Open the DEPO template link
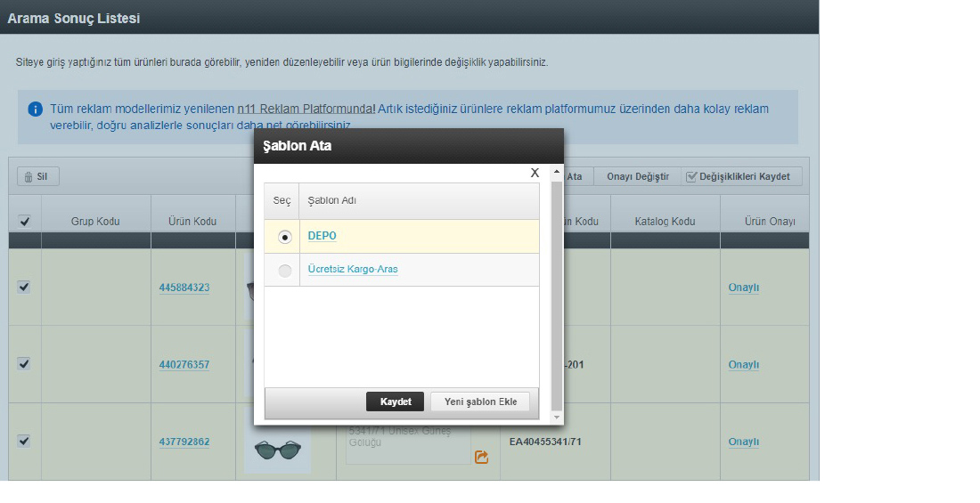 [322, 236]
